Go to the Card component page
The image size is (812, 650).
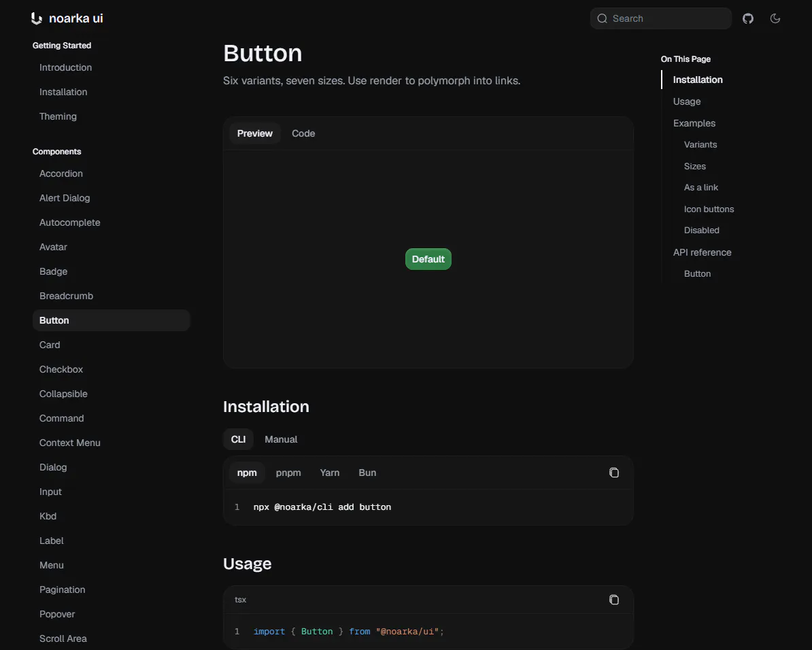point(50,345)
